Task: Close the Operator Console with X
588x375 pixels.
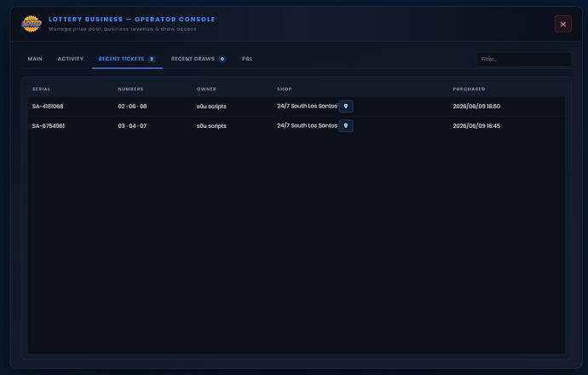Action: point(563,24)
